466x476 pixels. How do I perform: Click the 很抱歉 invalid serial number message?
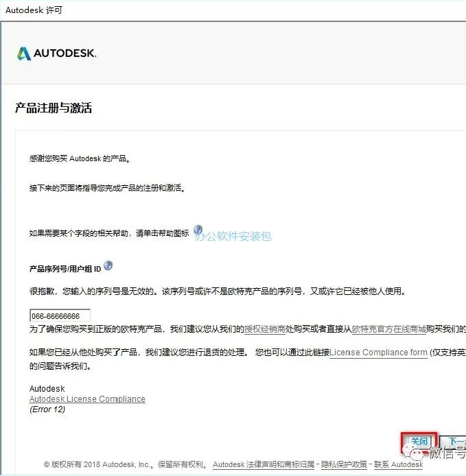[x=218, y=291]
